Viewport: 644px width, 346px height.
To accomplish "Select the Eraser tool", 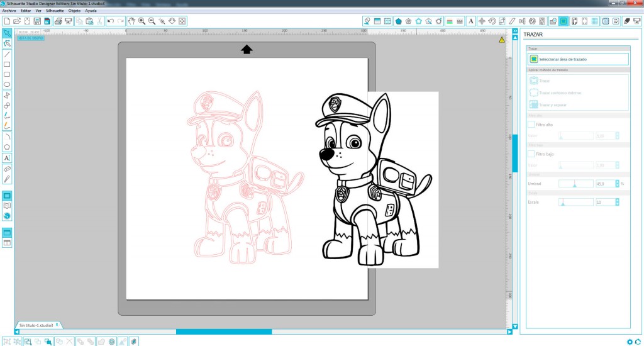I will pyautogui.click(x=7, y=169).
